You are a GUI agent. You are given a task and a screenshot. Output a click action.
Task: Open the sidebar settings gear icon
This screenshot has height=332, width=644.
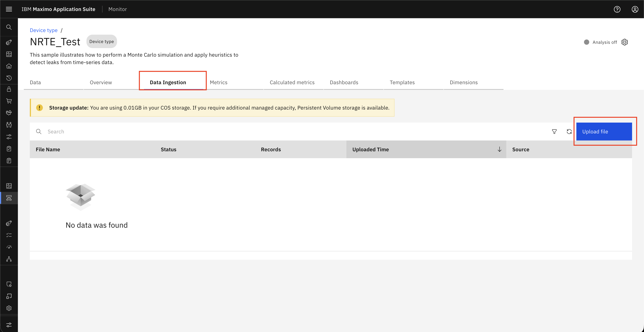[9, 308]
